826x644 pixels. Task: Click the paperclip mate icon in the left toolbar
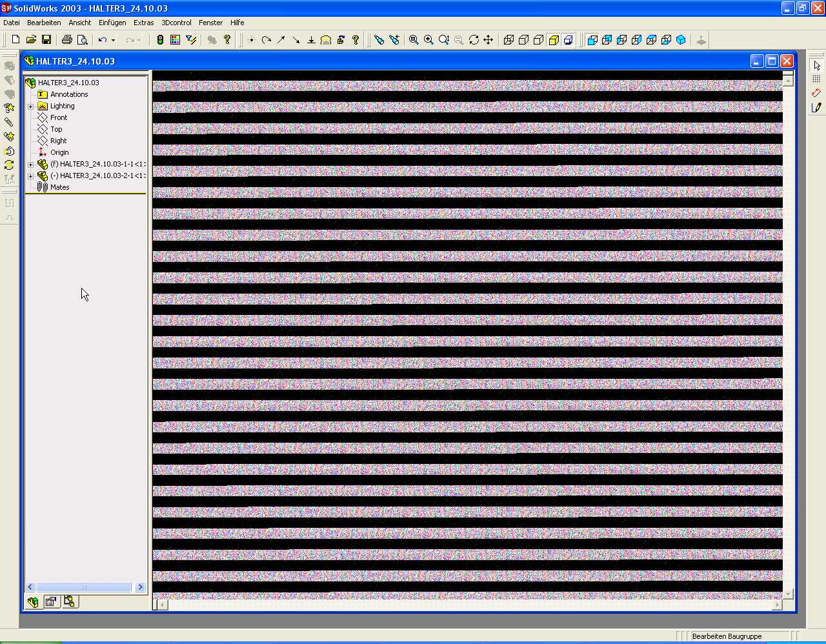(x=9, y=123)
